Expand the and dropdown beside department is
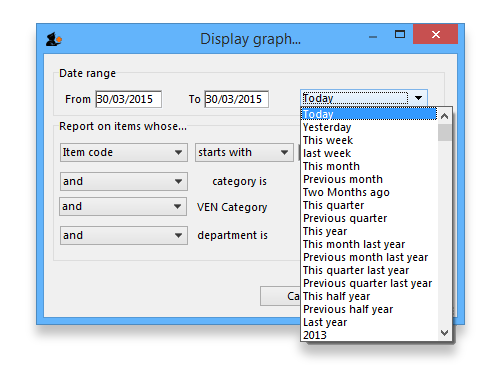 click(x=124, y=235)
